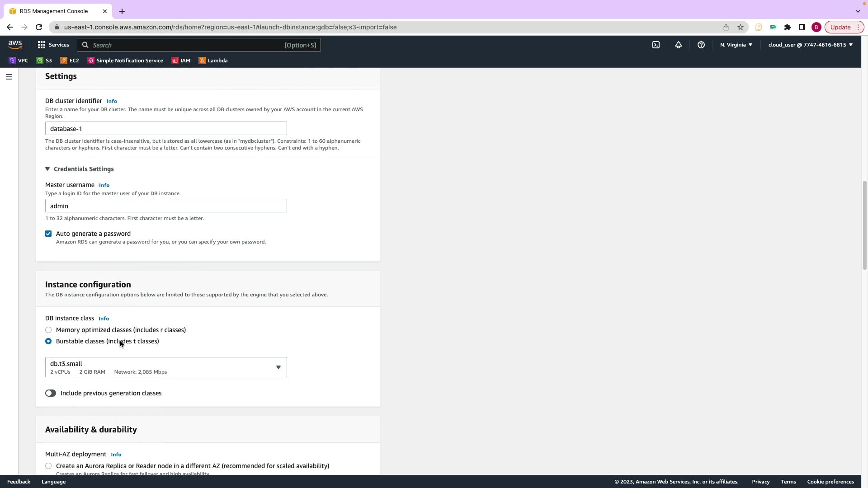868x488 pixels.
Task: Select Memory optimized classes radio button
Action: click(48, 330)
